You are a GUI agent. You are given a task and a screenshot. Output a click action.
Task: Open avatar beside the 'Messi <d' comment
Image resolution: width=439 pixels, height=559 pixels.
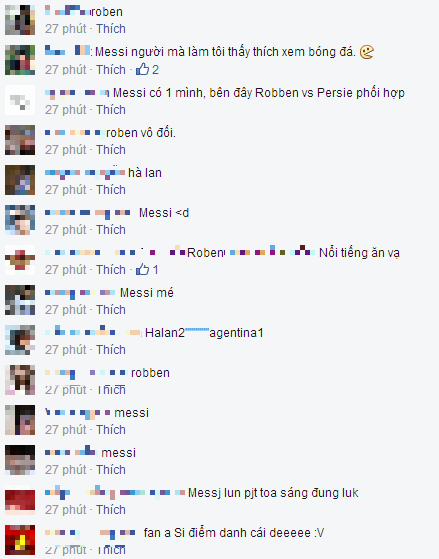pos(20,220)
